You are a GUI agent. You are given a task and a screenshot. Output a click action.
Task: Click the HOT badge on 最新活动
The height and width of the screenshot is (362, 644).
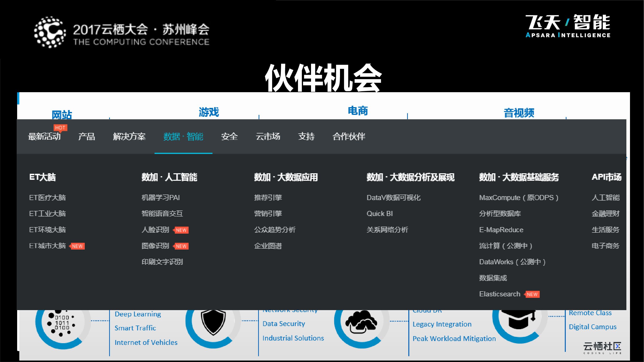[x=60, y=128]
